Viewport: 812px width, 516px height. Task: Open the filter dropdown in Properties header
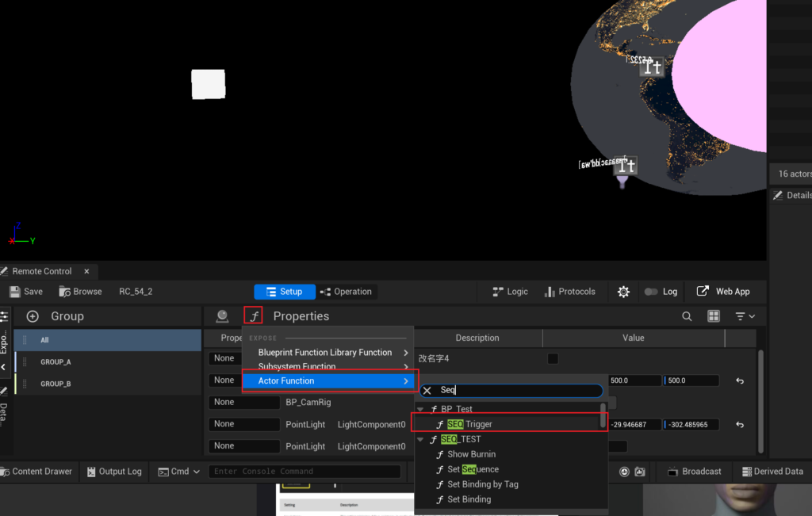(x=745, y=316)
